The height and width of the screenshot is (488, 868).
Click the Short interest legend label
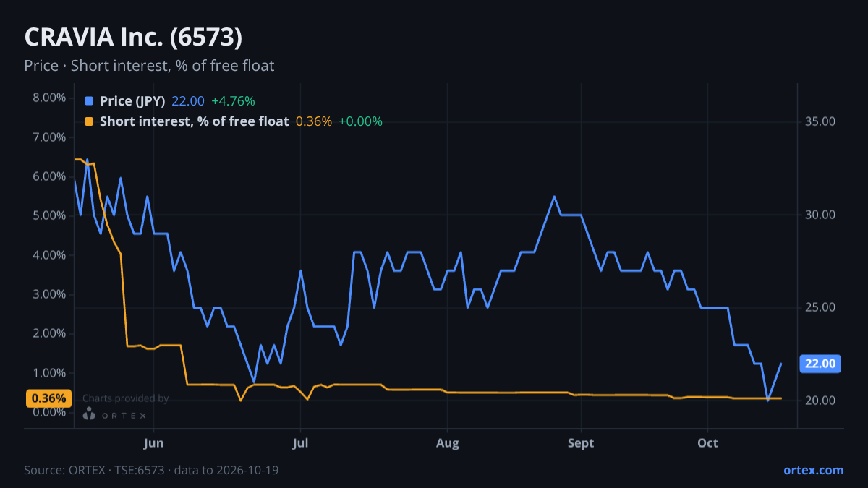(194, 121)
